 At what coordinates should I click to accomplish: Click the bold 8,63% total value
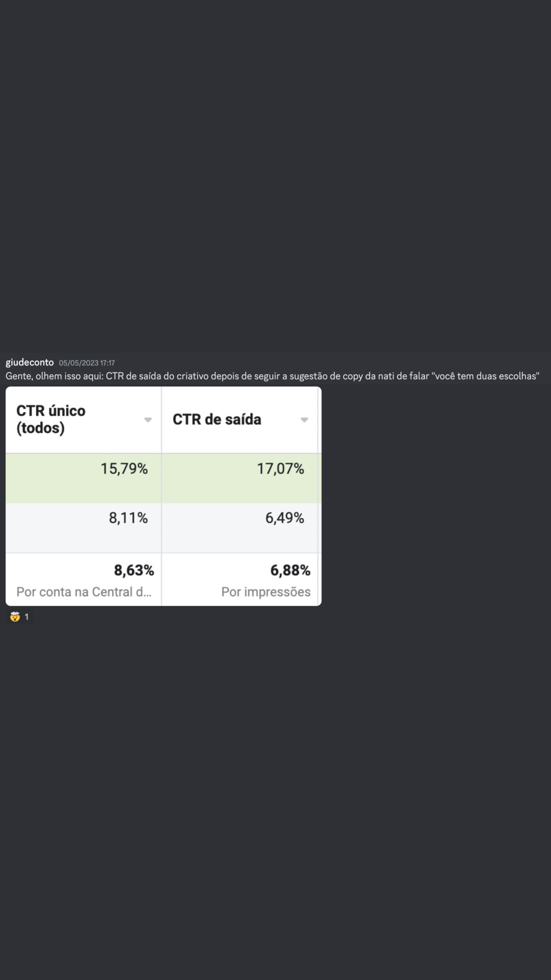point(134,570)
